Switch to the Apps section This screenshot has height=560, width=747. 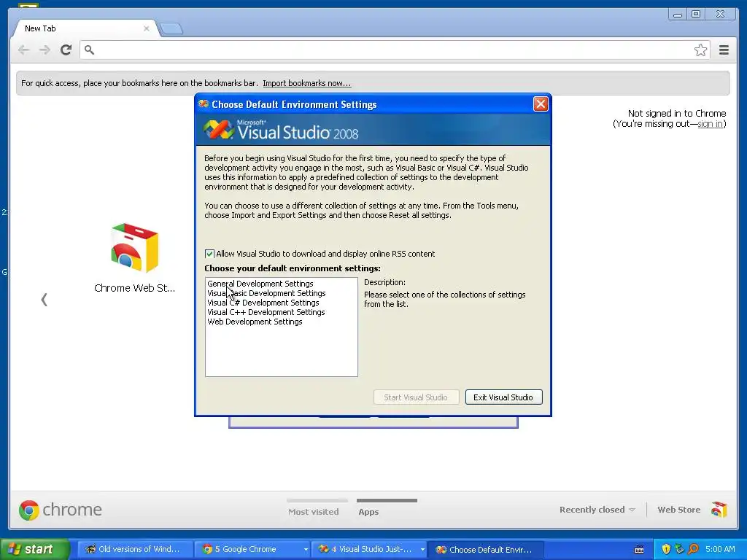point(368,511)
